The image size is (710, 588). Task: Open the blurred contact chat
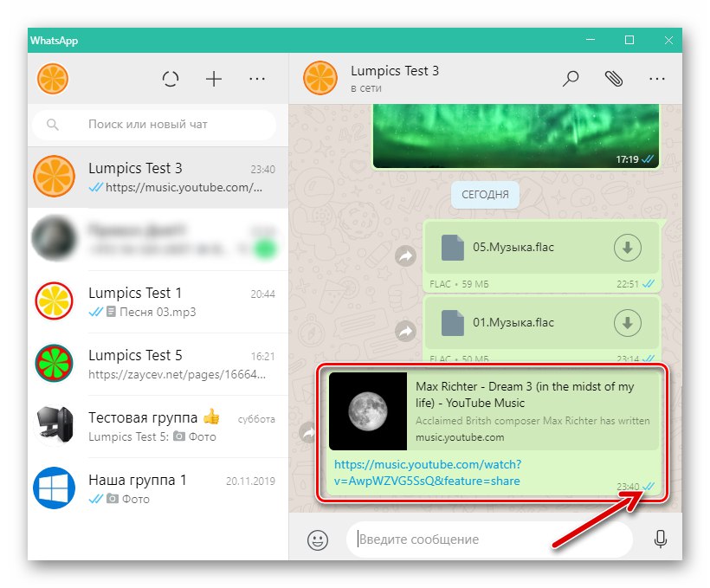click(158, 239)
